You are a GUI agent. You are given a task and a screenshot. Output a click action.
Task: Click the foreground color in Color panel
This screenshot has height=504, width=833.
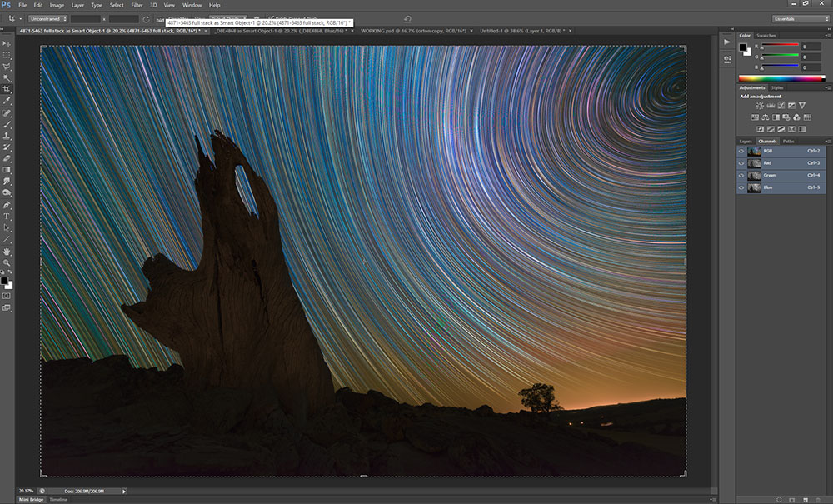743,47
